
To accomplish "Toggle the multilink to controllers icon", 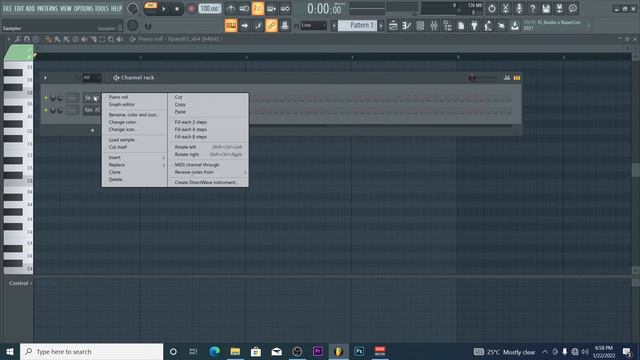I will click(x=285, y=26).
